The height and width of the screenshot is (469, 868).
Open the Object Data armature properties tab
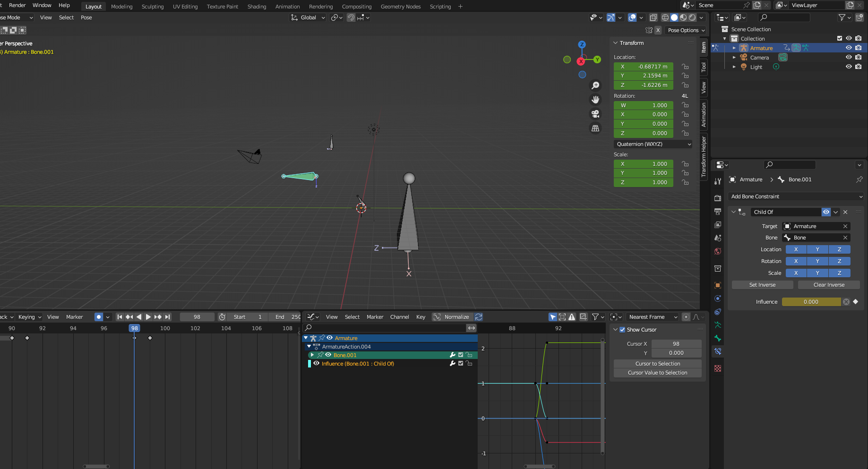tap(718, 325)
